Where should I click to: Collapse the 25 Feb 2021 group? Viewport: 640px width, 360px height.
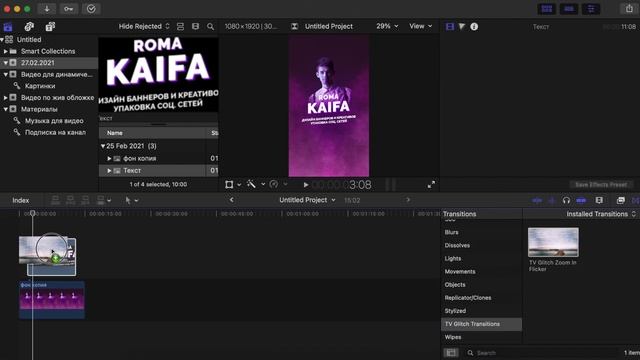click(103, 146)
